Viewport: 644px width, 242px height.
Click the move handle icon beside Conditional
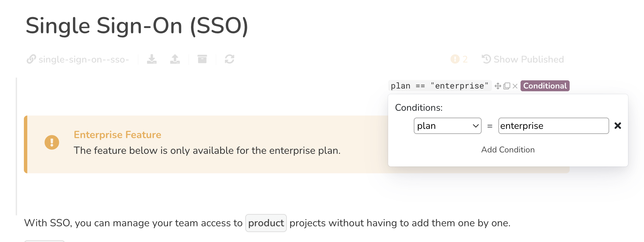pos(498,86)
